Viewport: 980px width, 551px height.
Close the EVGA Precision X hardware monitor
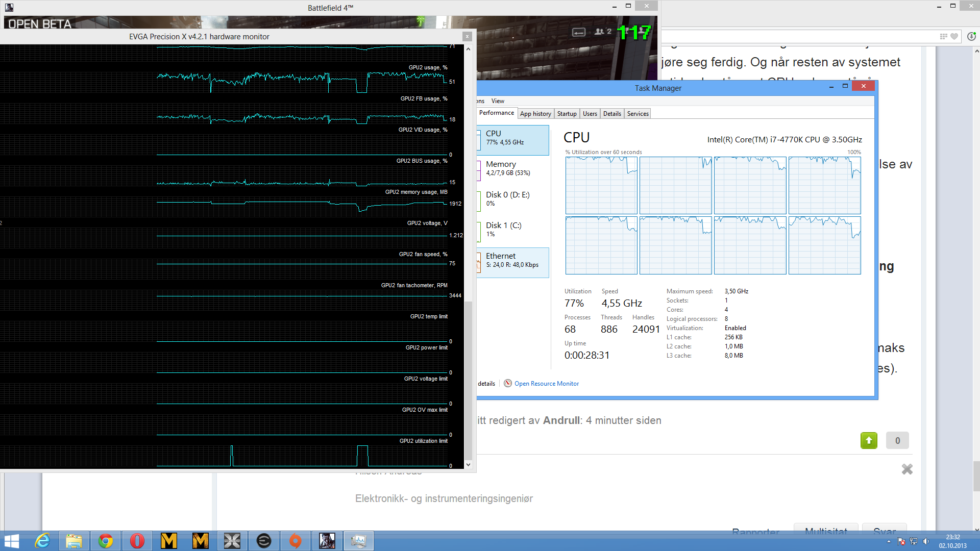(x=467, y=36)
